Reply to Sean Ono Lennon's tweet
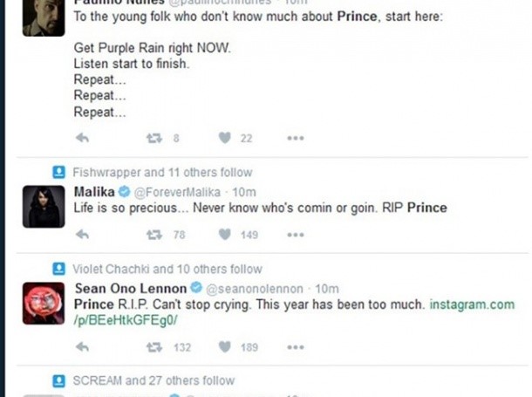Viewport: 532px width, 397px height. [82, 346]
